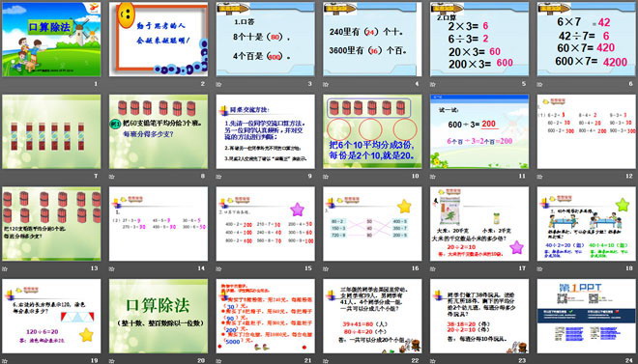
Task: Select slide 14 exercise thumbnail
Action: [159, 224]
